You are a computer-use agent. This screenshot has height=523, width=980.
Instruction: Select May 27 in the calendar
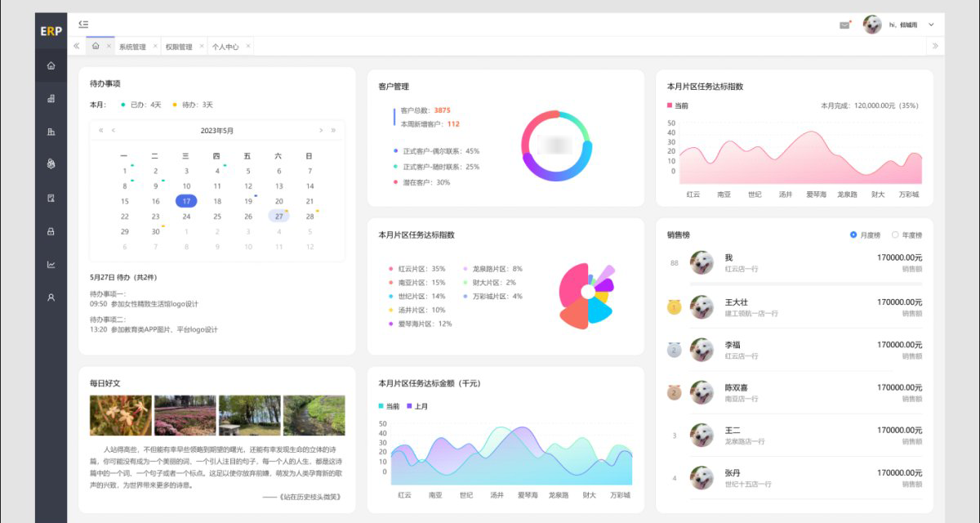[x=279, y=217]
